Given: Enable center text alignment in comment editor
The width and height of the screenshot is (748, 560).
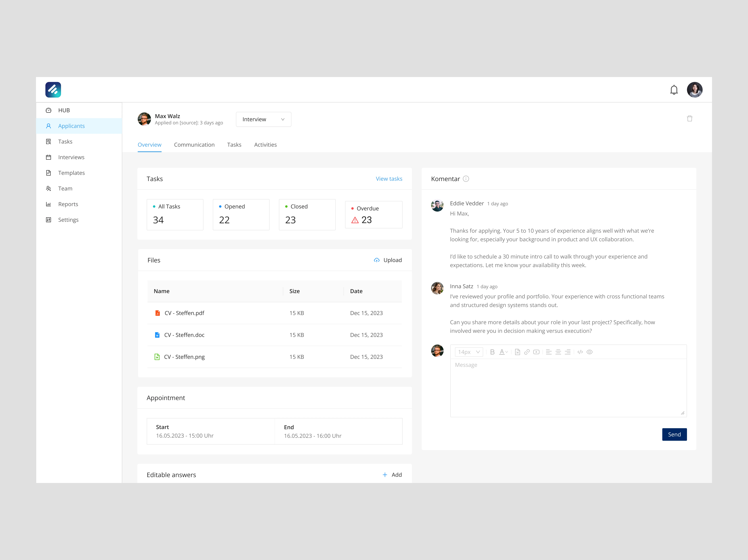Looking at the screenshot, I should click(x=558, y=352).
